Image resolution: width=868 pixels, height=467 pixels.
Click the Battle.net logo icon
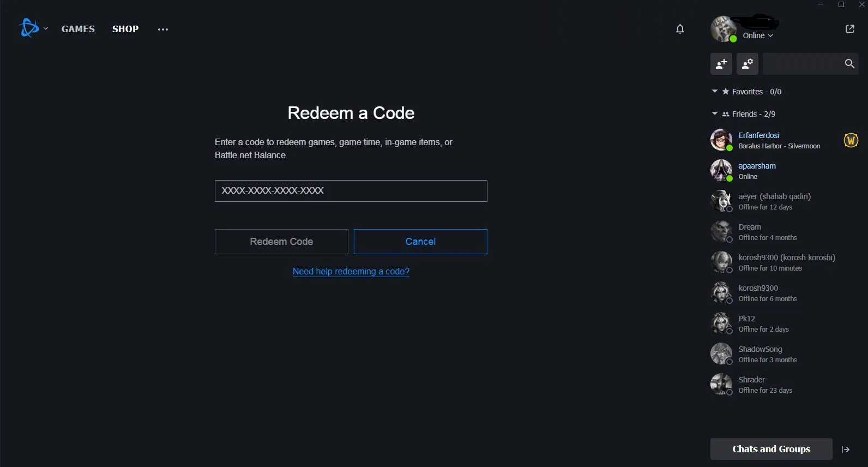click(29, 28)
